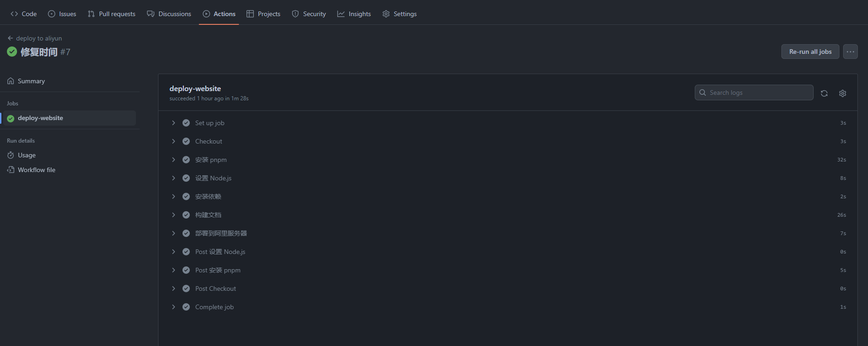Screen dimensions: 868x346
Task: Click the Workflow file icon
Action: pos(11,170)
